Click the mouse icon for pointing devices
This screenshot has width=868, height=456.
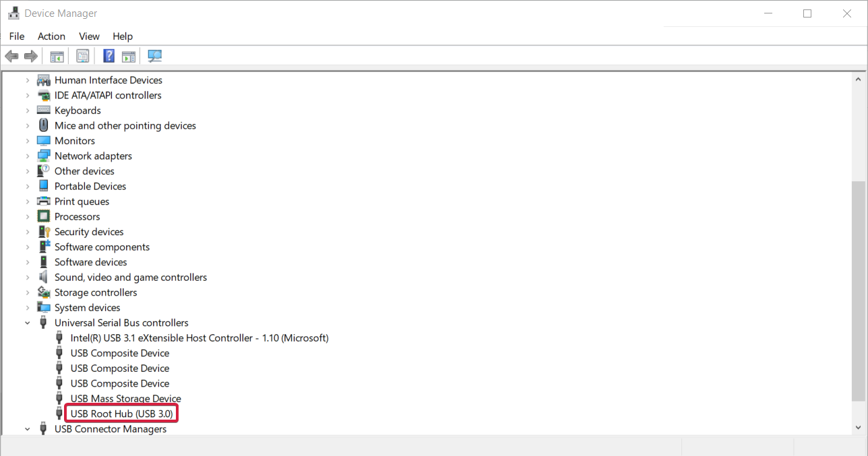click(x=44, y=126)
